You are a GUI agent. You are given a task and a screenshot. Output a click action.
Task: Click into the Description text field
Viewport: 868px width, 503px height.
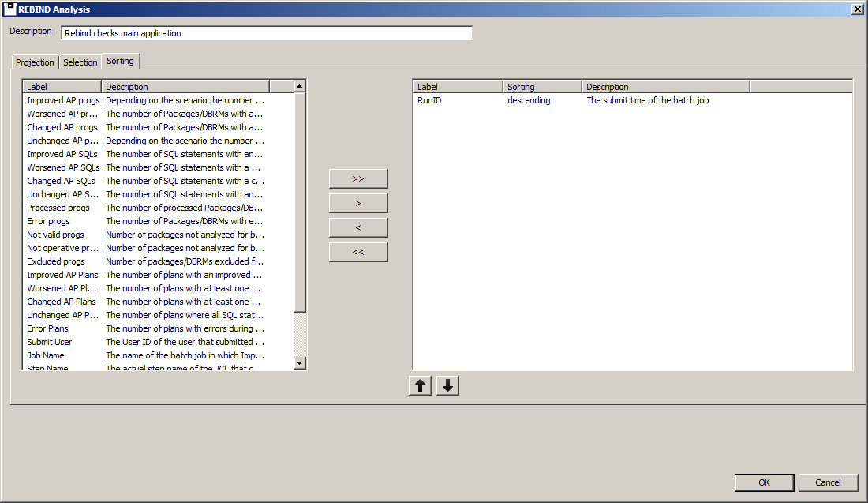coord(267,33)
